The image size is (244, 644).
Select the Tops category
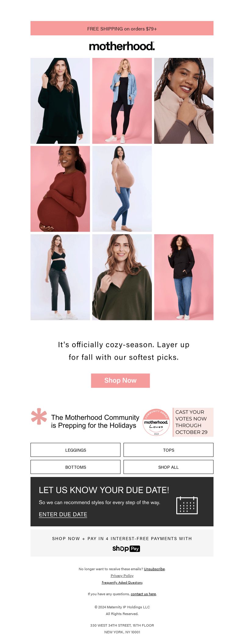pos(168,450)
